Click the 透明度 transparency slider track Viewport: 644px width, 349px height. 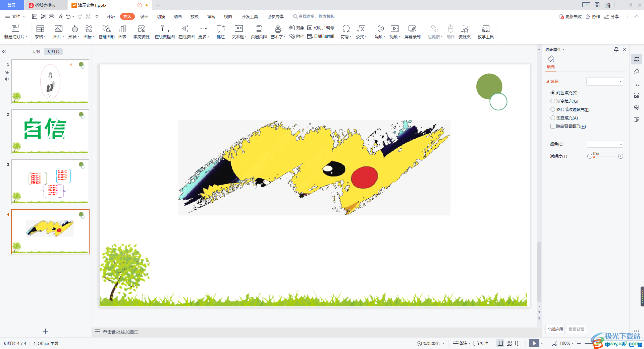click(605, 156)
